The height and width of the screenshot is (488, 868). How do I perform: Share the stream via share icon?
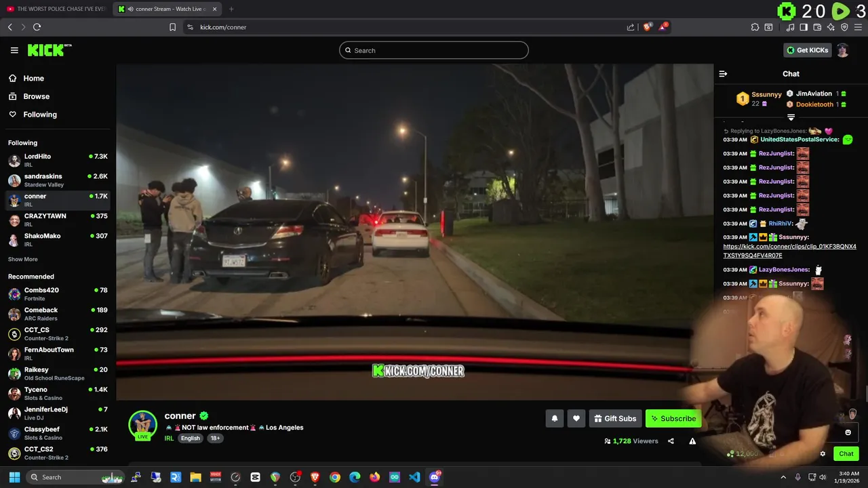click(x=671, y=441)
